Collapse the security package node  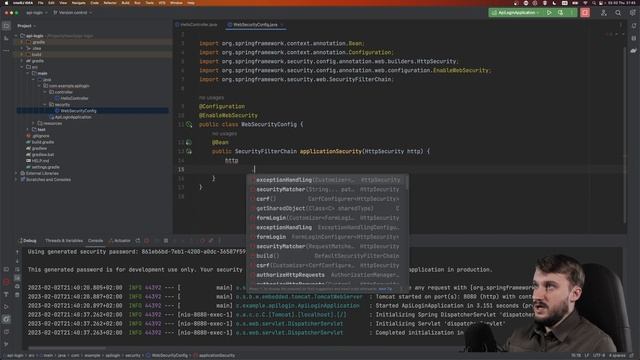(45, 104)
